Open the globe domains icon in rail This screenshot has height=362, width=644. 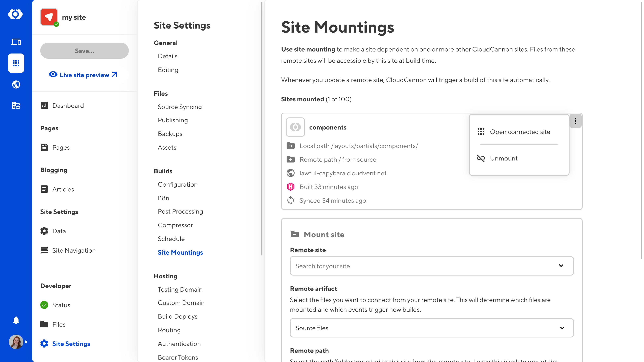tap(16, 84)
